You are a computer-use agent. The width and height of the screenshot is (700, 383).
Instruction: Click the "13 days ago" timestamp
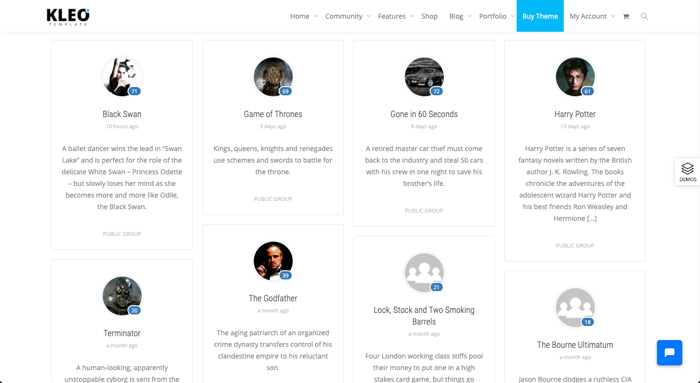pos(575,126)
